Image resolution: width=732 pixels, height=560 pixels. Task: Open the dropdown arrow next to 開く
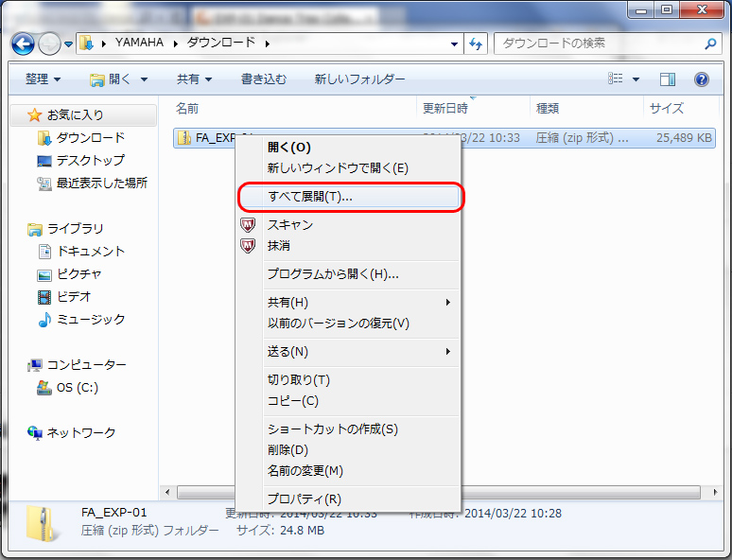pos(145,79)
